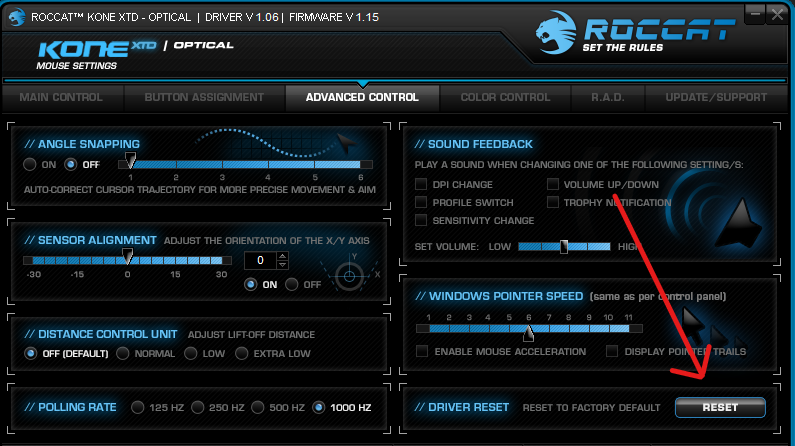Viewport: 795px width, 446px height.
Task: Set polling rate to 250 HZ
Action: pos(198,407)
